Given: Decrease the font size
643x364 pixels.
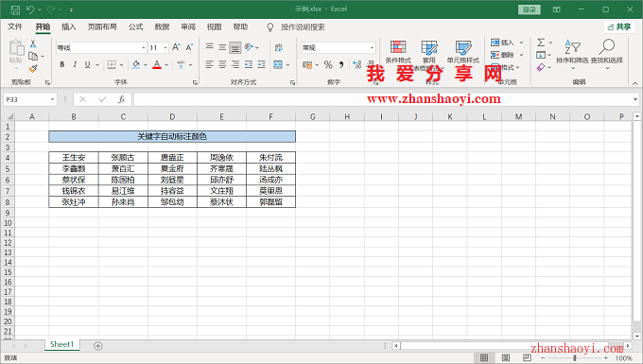Looking at the screenshot, I should pos(189,47).
